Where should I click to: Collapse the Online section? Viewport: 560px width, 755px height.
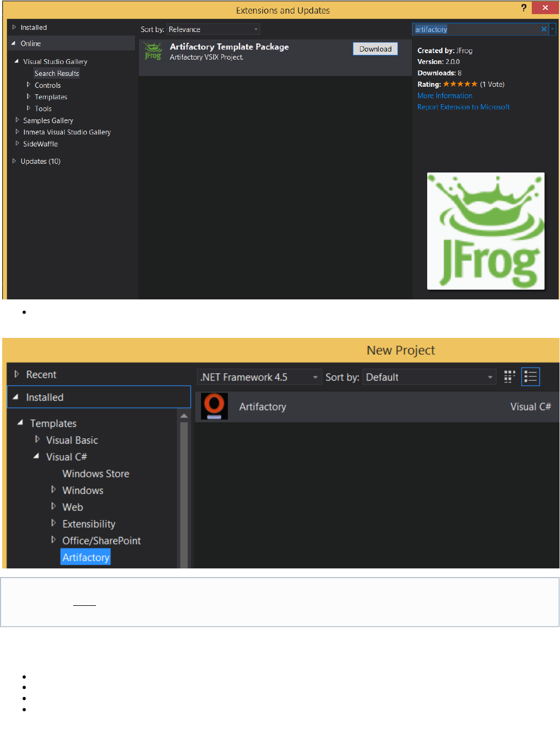[14, 43]
